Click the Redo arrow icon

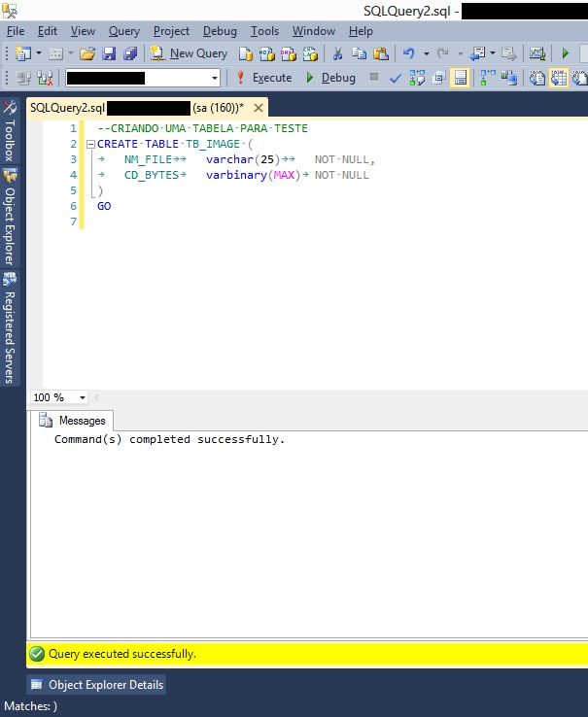coord(442,53)
